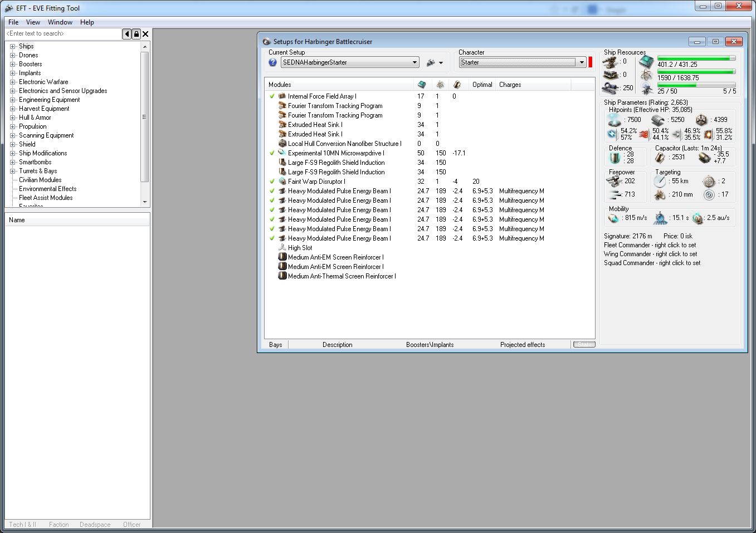Click the CPU column header icon
This screenshot has height=533, width=756.
tap(422, 85)
